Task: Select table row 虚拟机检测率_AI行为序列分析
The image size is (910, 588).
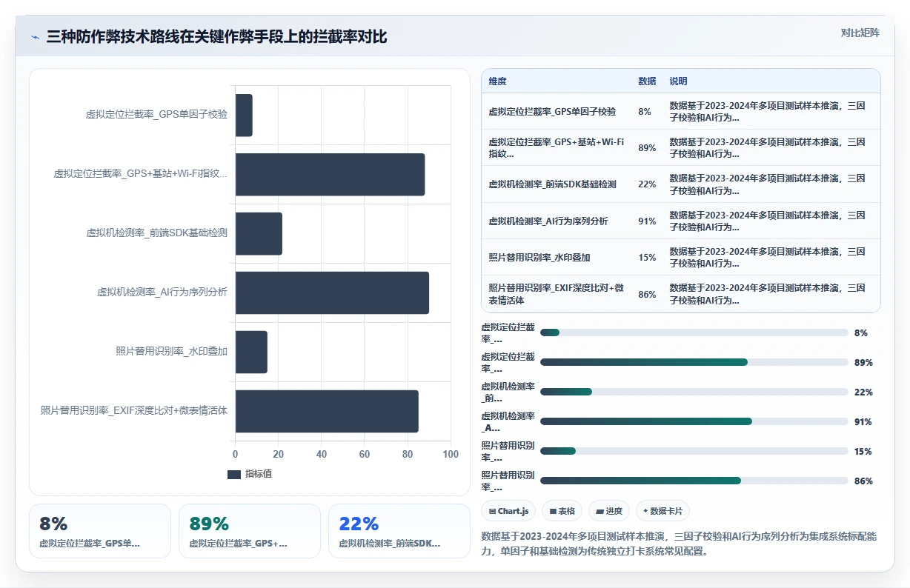Action: coord(681,221)
